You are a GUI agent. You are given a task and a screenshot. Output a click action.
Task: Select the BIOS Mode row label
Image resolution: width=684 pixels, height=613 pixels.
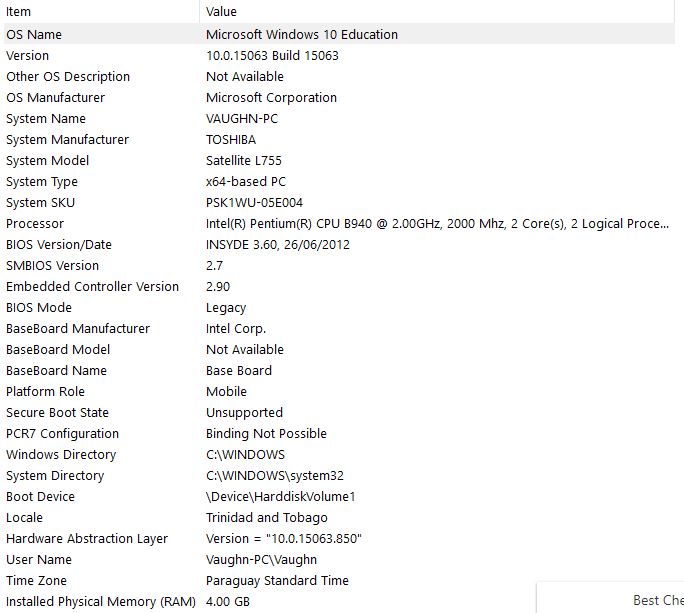pyautogui.click(x=39, y=308)
